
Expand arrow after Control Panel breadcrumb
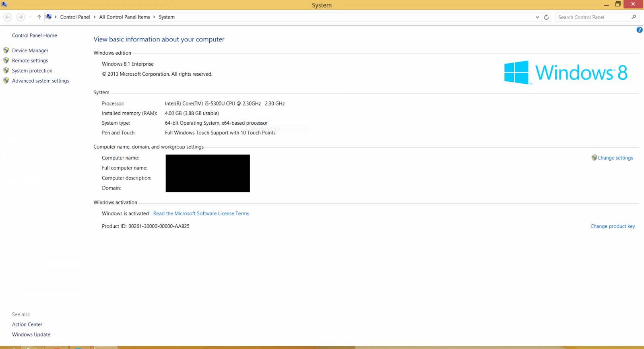(95, 17)
